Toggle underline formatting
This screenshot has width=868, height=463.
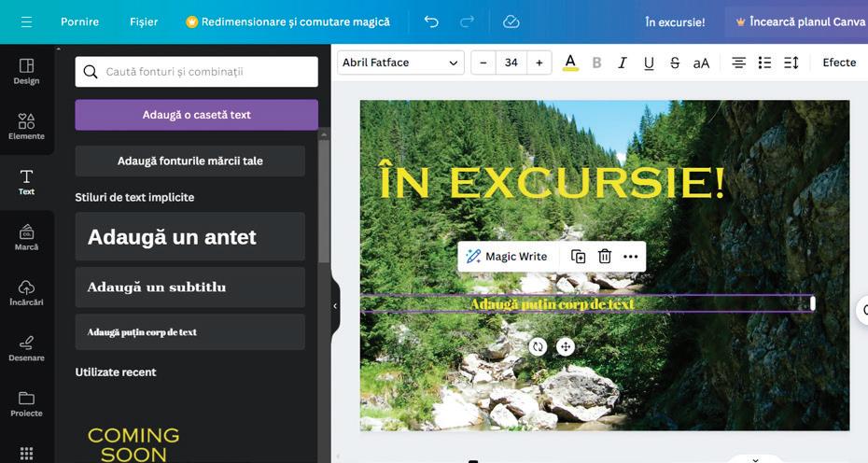pos(649,63)
